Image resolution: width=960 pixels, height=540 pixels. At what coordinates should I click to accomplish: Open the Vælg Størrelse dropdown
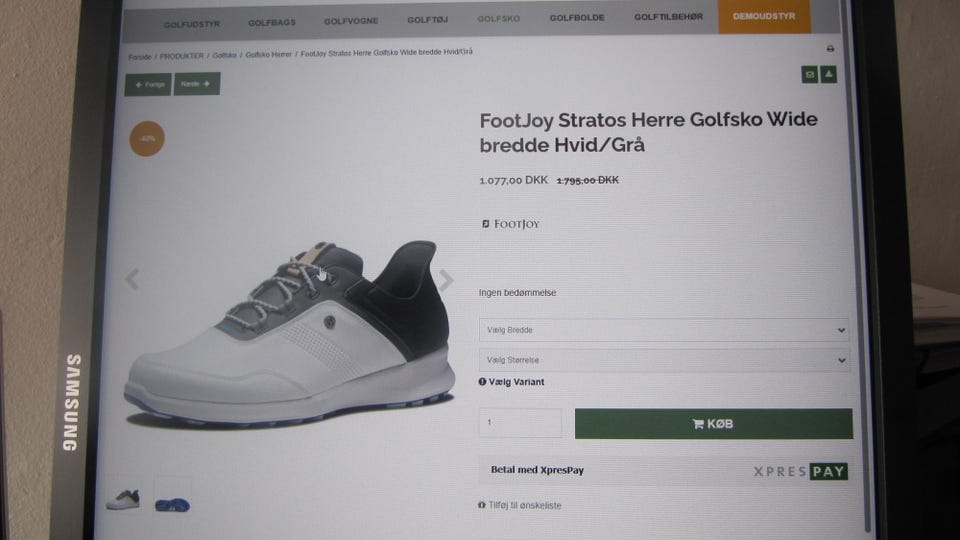663,360
